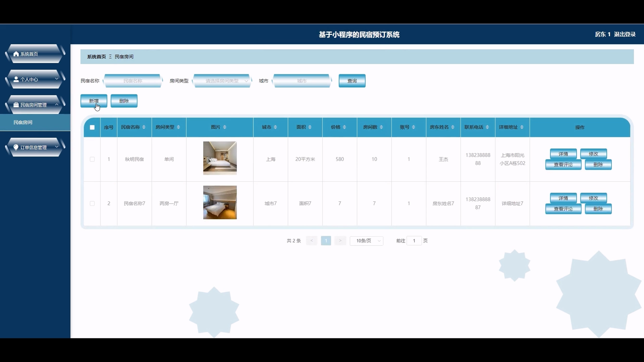The height and width of the screenshot is (362, 644).
Task: Sort table by 民宿名称 column arrows
Action: [144, 127]
